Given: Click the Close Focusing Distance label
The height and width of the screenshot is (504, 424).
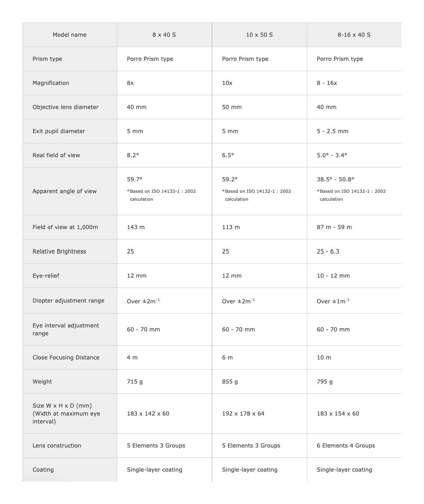Looking at the screenshot, I should pos(66,357).
